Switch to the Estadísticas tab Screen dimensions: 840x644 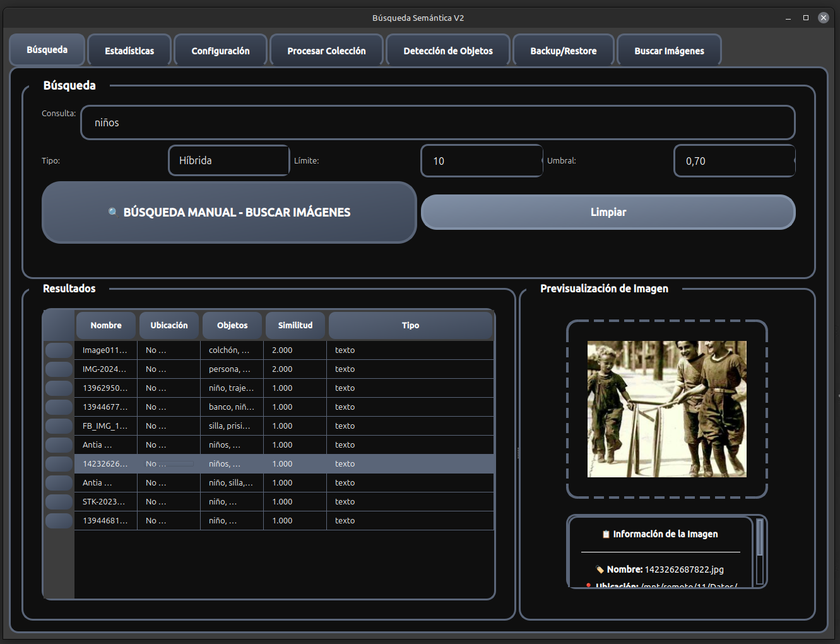pos(129,51)
